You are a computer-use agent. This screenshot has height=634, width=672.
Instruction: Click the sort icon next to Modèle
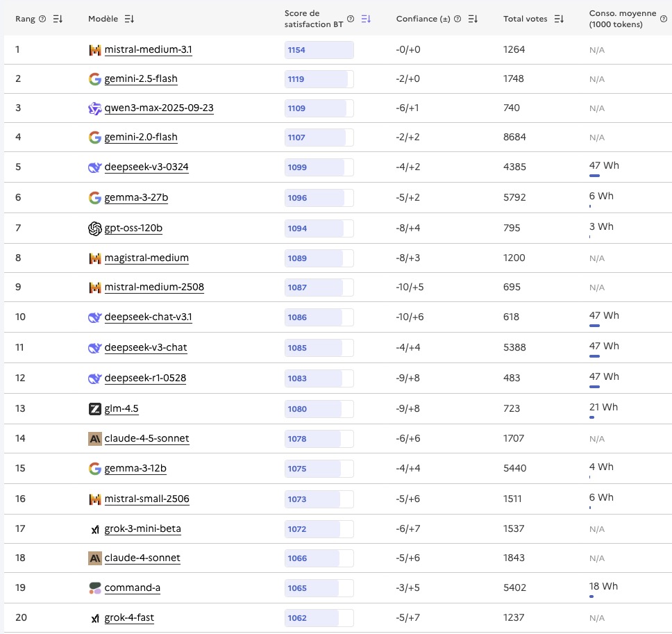click(x=129, y=19)
